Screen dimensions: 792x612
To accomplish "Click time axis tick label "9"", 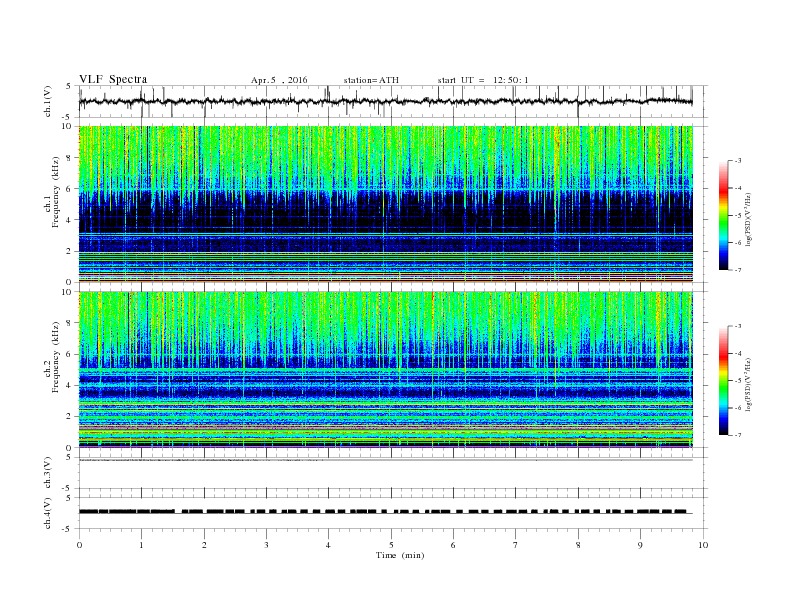I will point(640,545).
